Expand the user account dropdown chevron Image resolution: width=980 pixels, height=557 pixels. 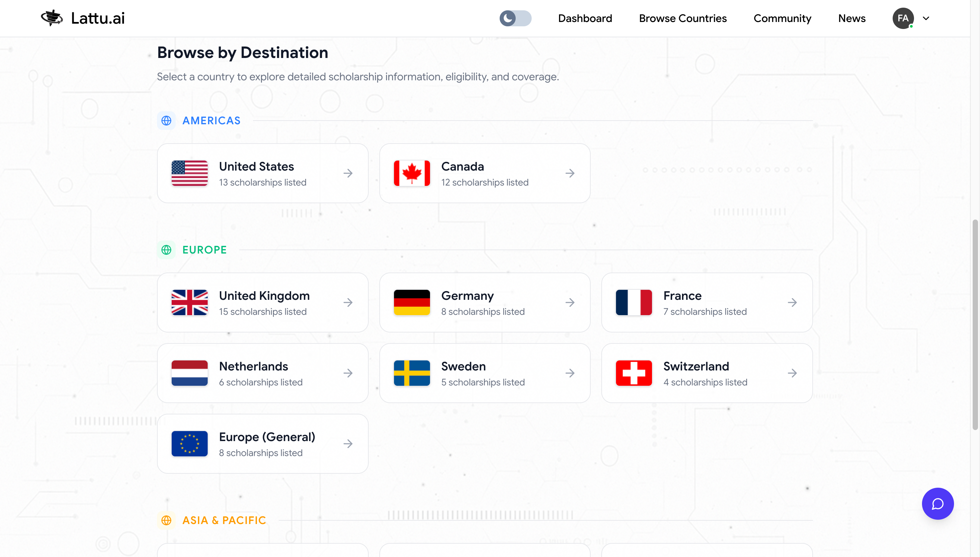[x=926, y=18]
